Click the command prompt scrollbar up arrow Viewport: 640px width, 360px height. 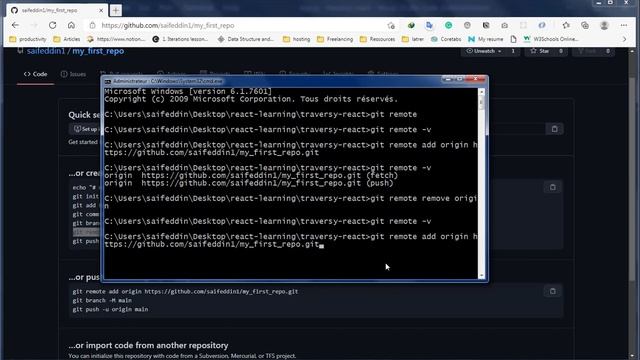[482, 92]
